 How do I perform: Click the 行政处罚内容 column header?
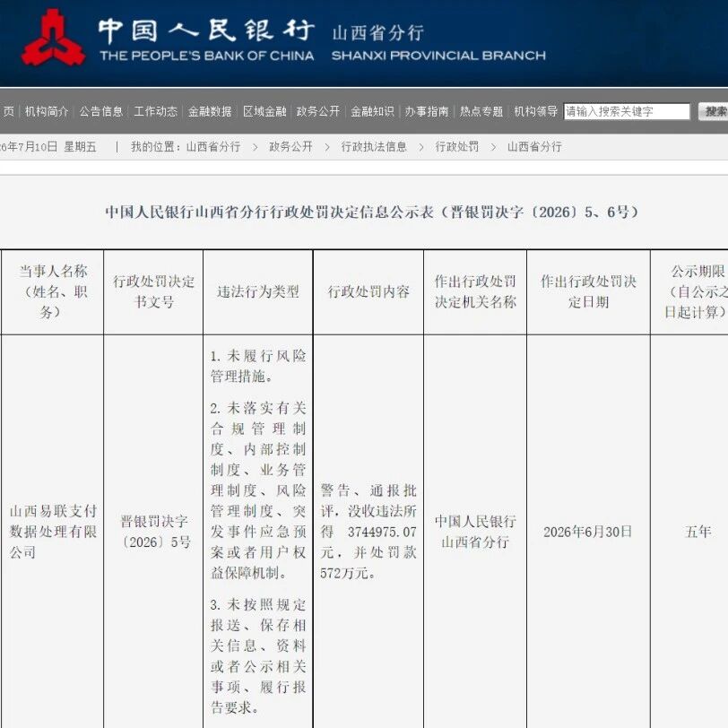(368, 291)
